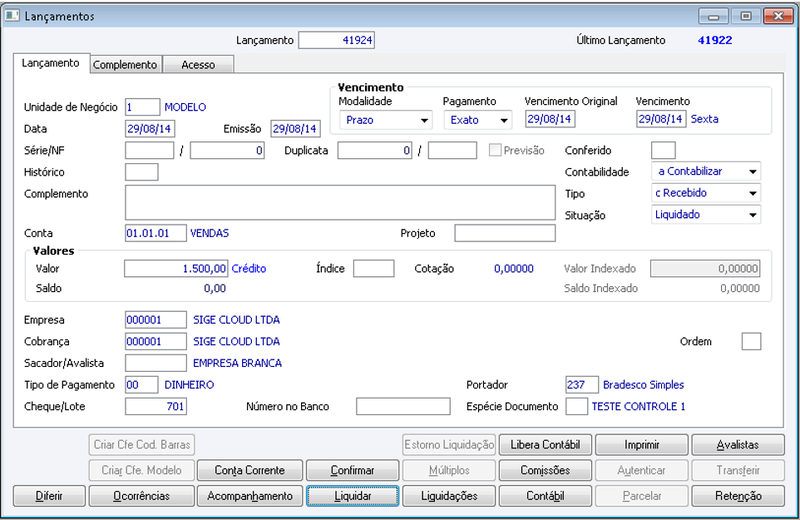Image resolution: width=800 pixels, height=520 pixels.
Task: Click the Data field 29/08/14
Action: pyautogui.click(x=149, y=129)
